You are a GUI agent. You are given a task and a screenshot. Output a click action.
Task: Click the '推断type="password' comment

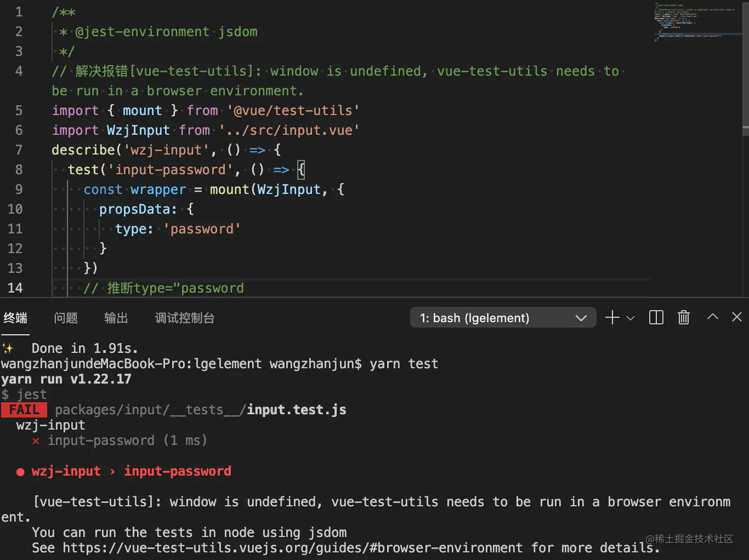click(x=164, y=288)
